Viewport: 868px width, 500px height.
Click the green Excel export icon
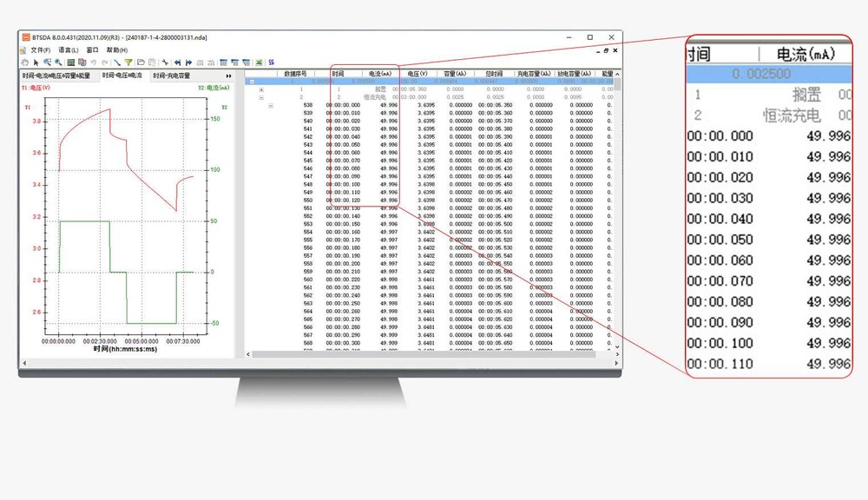tap(259, 62)
